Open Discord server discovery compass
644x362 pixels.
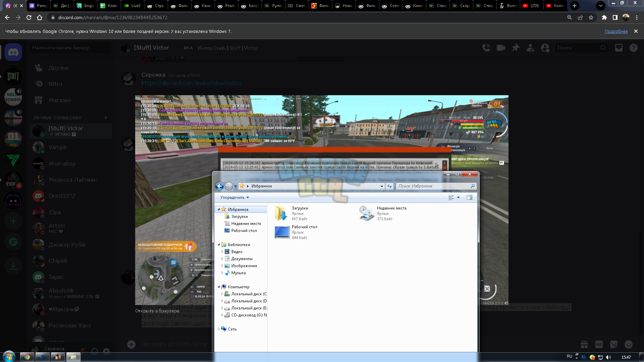click(13, 242)
